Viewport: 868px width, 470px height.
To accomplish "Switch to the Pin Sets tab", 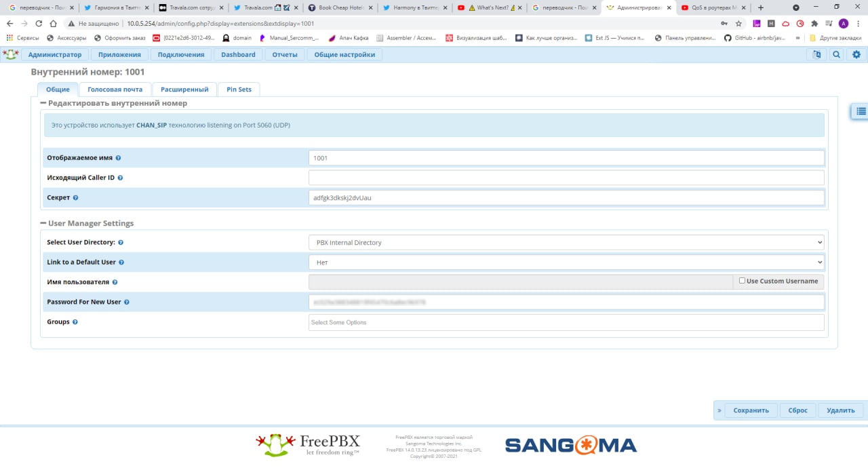I will [x=239, y=90].
